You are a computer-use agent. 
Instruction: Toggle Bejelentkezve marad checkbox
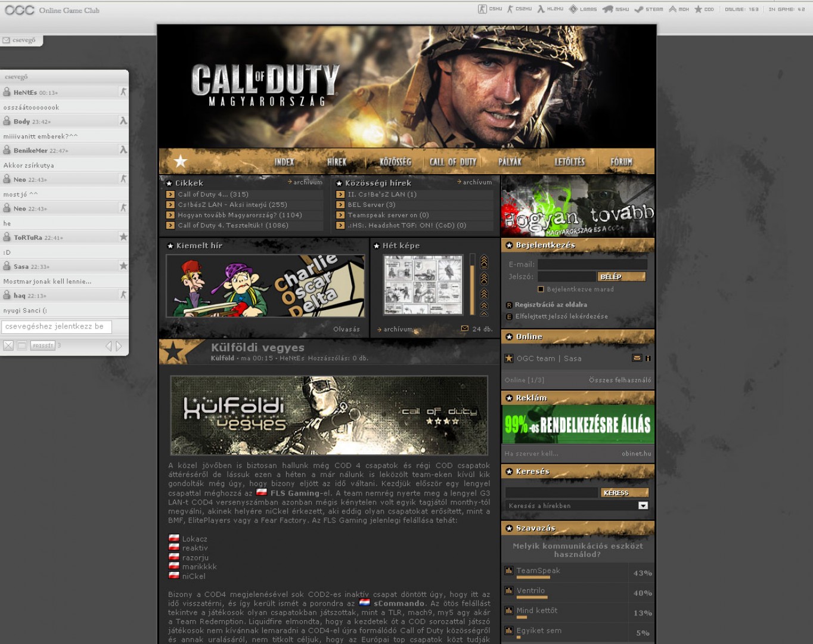pos(541,289)
